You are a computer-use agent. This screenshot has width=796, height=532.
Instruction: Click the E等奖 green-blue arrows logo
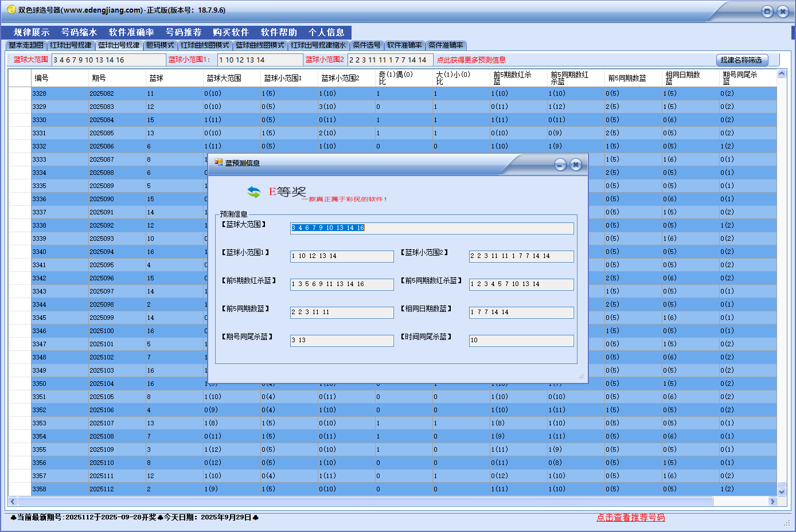pyautogui.click(x=253, y=192)
